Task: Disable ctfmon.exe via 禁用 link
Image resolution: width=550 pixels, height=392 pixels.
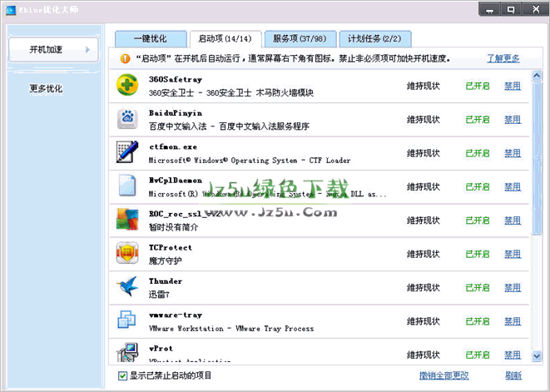Action: click(513, 153)
